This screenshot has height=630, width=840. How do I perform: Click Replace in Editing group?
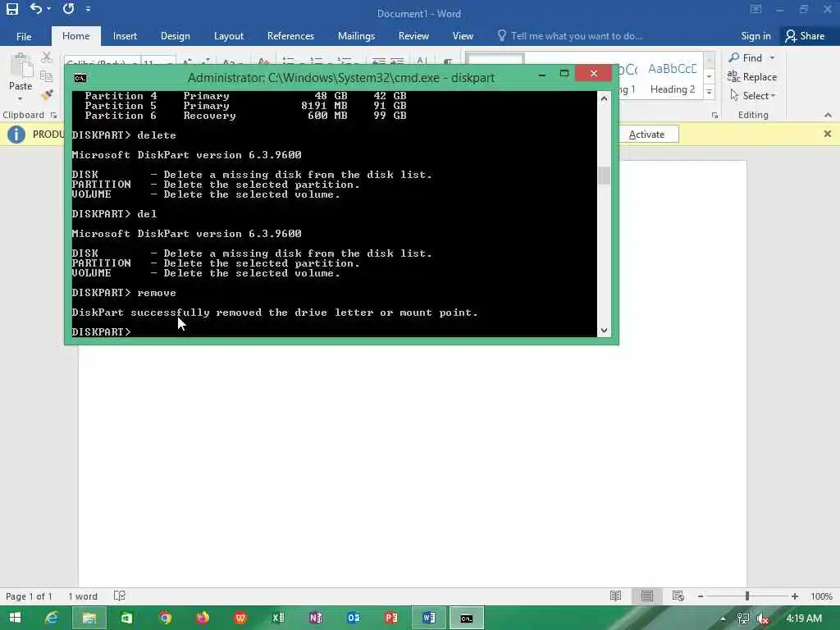(x=752, y=76)
